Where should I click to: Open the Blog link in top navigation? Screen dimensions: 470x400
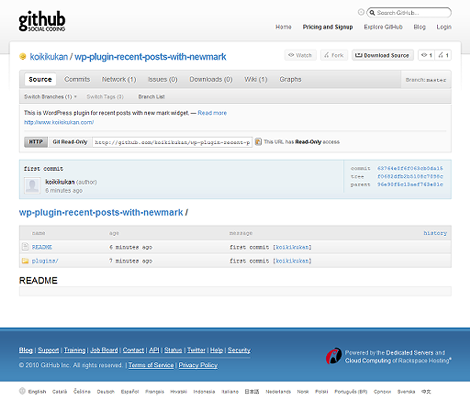(420, 27)
